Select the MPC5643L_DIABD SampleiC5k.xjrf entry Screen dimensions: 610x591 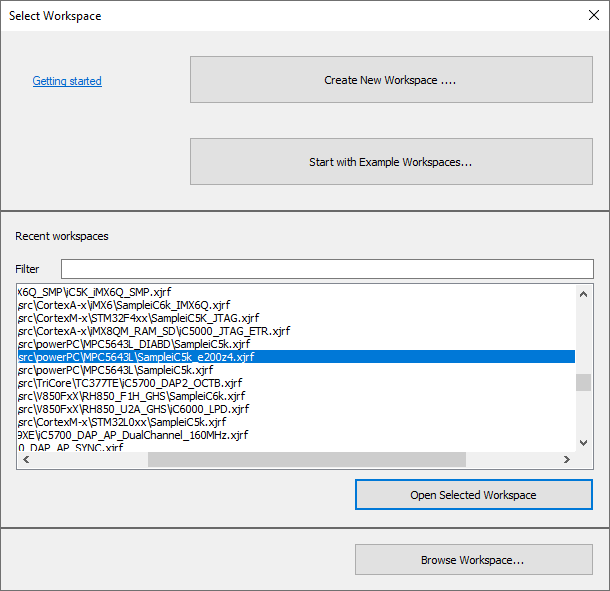(135, 344)
